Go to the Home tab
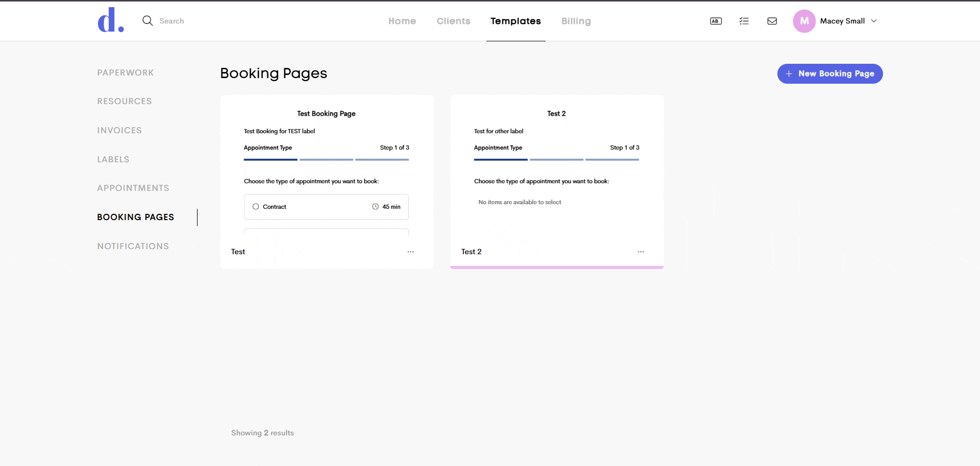Viewport: 980px width, 466px height. pyautogui.click(x=402, y=21)
